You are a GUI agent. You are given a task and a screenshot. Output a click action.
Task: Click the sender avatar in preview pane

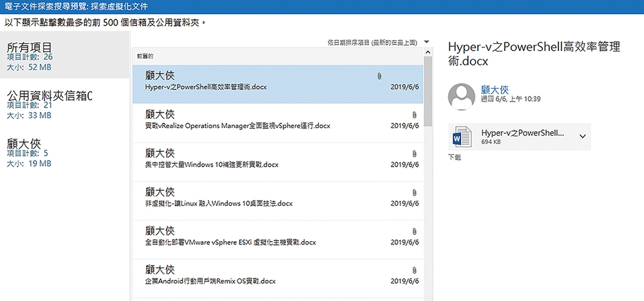point(461,96)
